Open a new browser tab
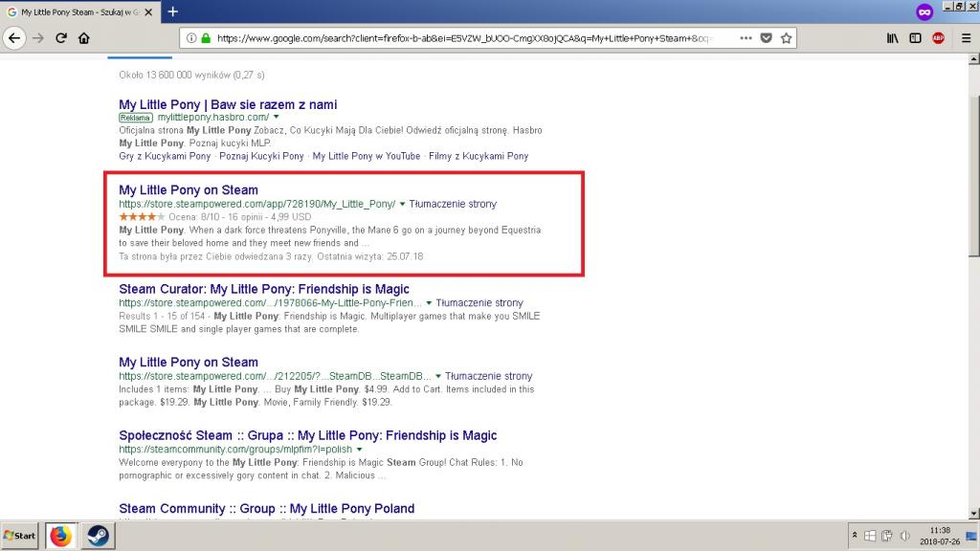Screen dimensions: 980x551 (x=172, y=11)
